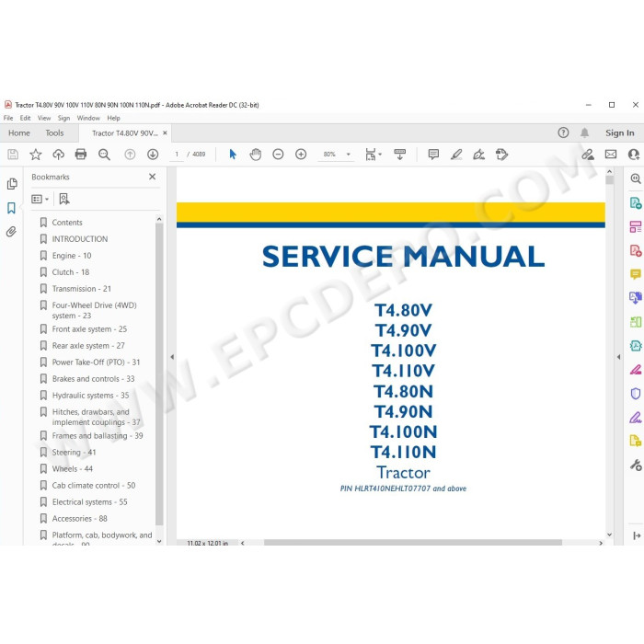Open the File menu
644x644 pixels.
[x=8, y=119]
